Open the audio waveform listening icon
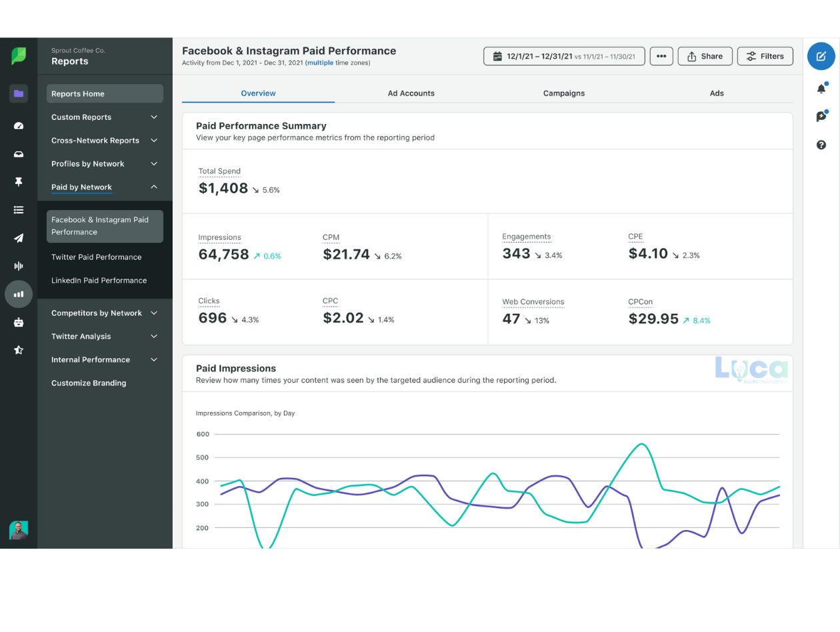 (x=19, y=266)
